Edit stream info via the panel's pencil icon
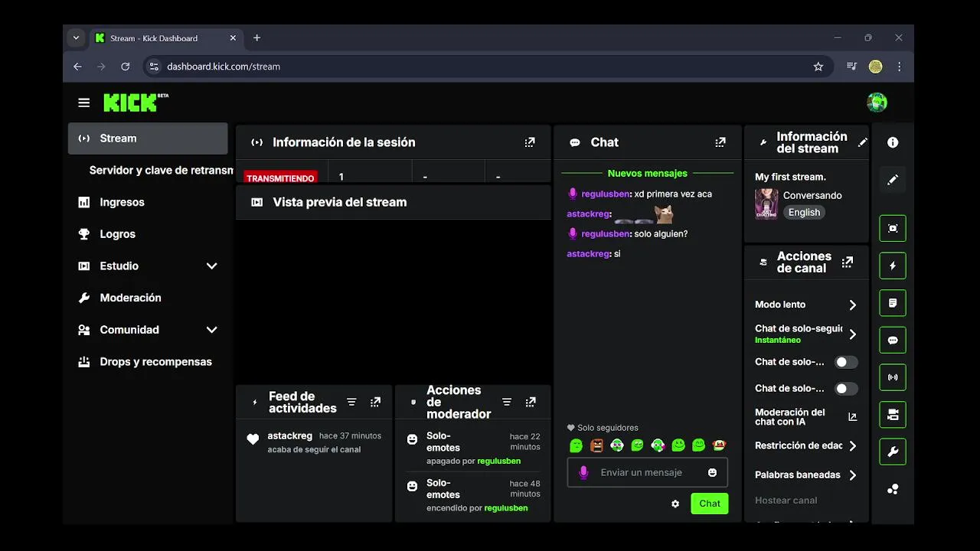Viewport: 980px width, 551px height. tap(863, 142)
